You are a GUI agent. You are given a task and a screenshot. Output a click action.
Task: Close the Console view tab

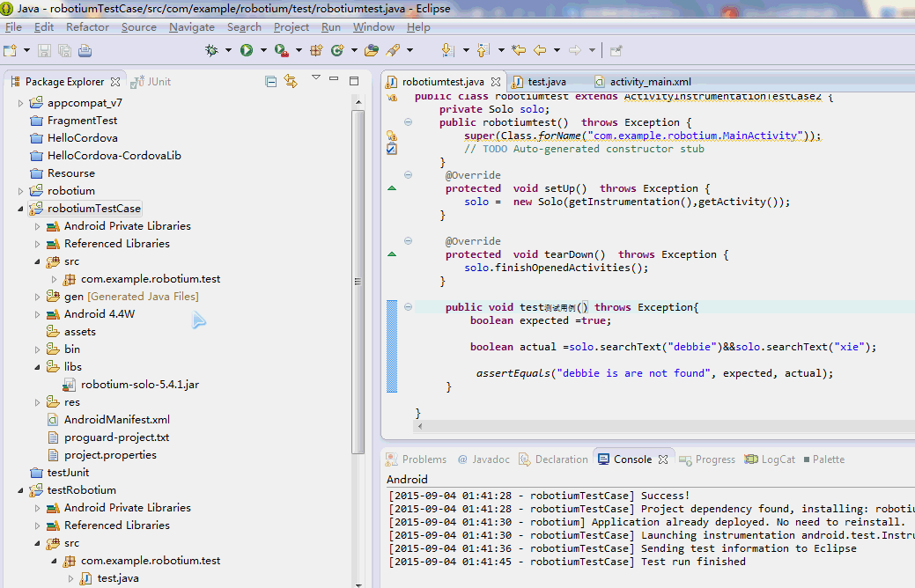pos(663,459)
